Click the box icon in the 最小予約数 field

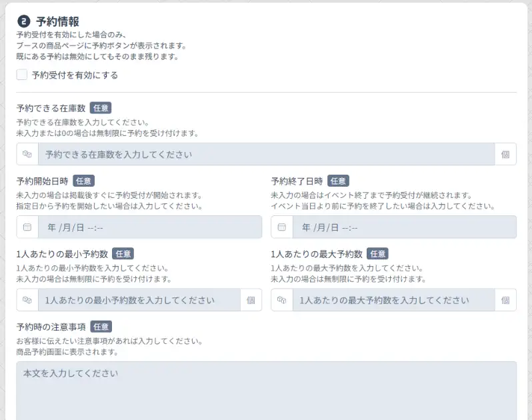27,300
